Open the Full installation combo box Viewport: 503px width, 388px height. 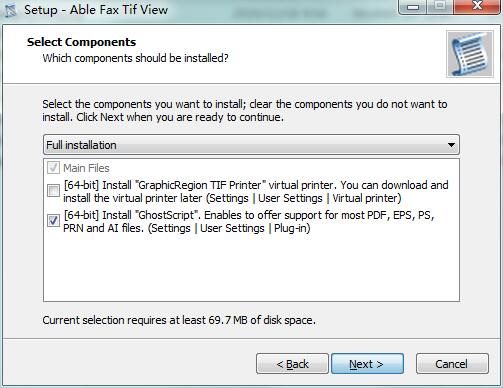[x=251, y=145]
